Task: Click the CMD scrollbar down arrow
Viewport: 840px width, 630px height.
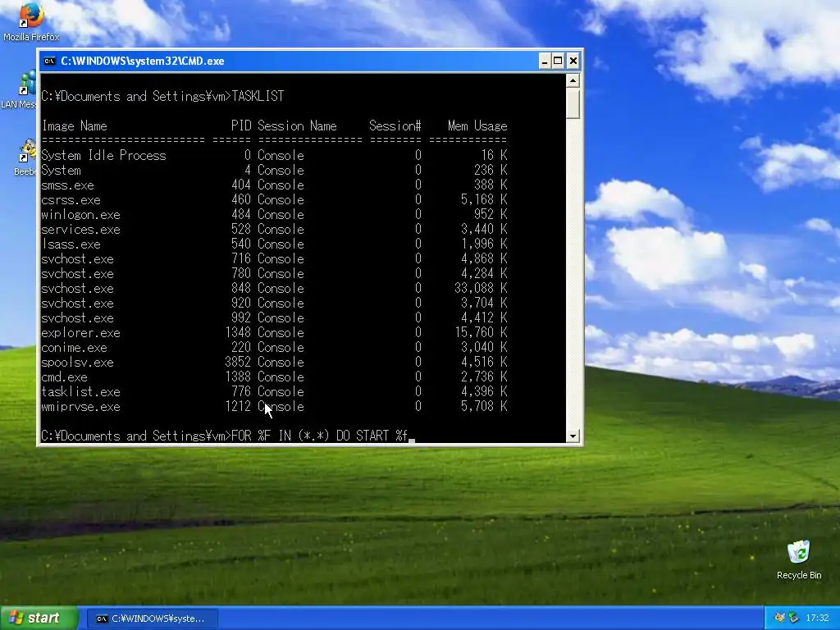Action: pyautogui.click(x=573, y=436)
